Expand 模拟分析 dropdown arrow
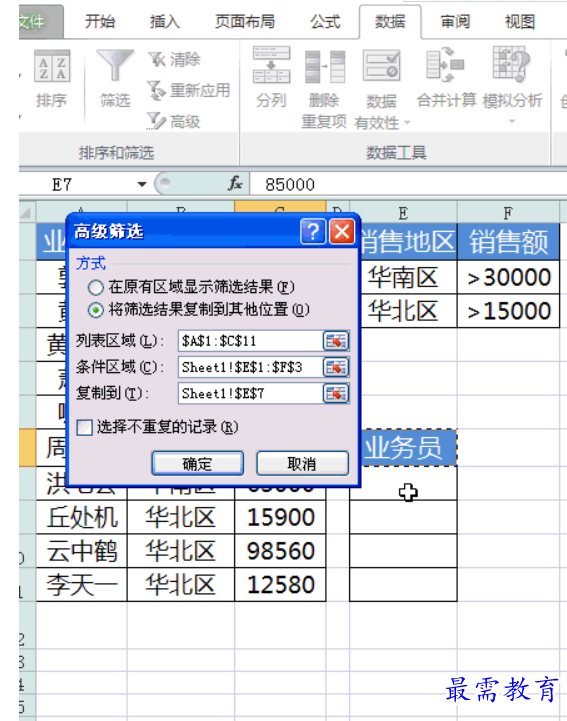 (512, 121)
